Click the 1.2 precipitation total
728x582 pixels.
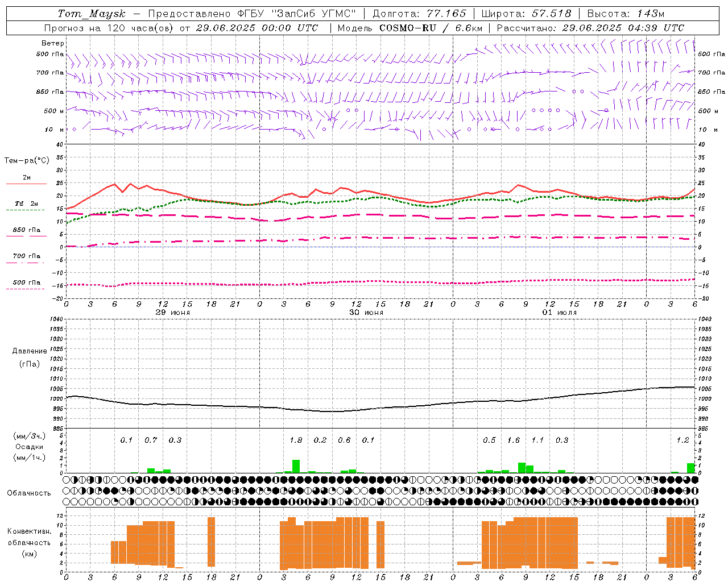(682, 440)
